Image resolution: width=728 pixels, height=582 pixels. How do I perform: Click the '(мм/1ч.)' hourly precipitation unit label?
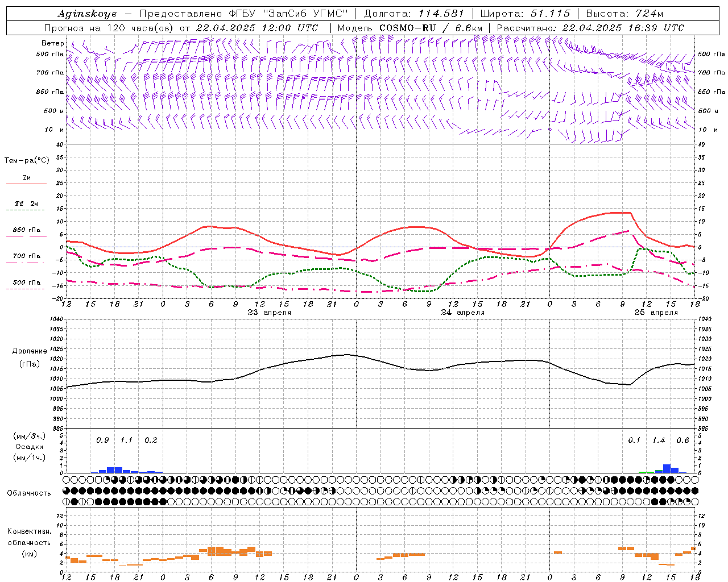29,458
